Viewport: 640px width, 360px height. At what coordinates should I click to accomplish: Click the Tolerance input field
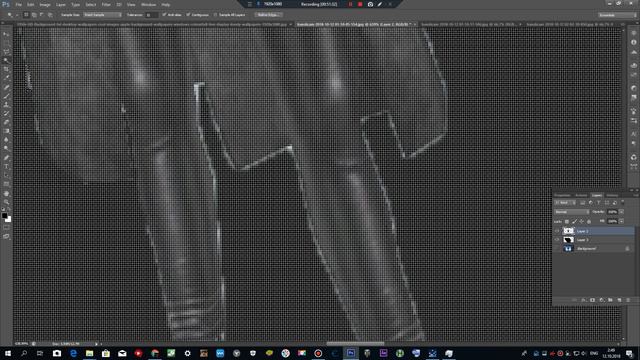(151, 15)
